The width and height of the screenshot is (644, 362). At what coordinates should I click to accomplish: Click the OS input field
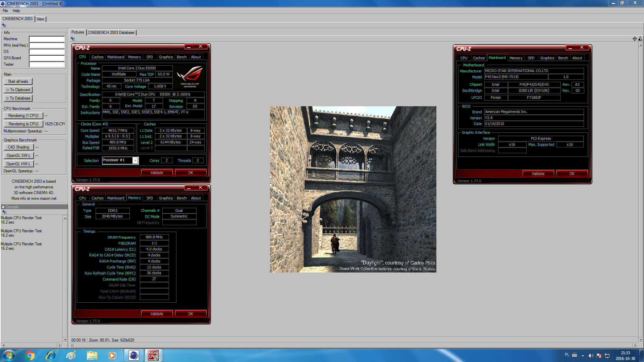pos(47,52)
